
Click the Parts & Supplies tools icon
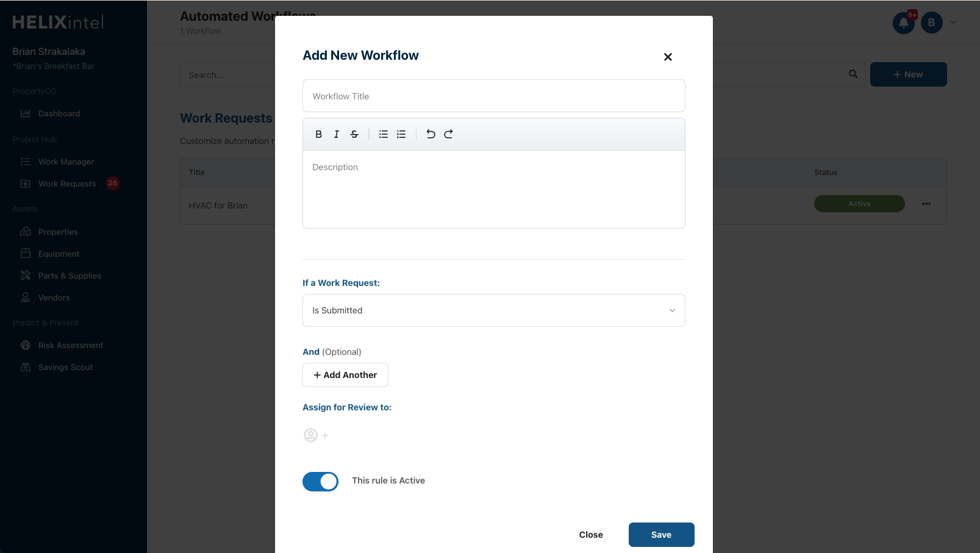coord(26,276)
